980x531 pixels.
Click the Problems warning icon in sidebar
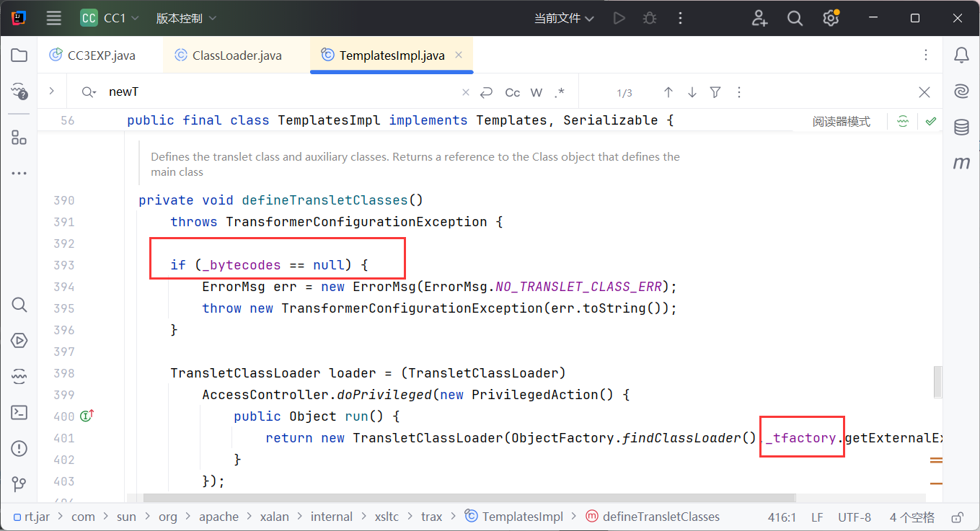pos(19,449)
